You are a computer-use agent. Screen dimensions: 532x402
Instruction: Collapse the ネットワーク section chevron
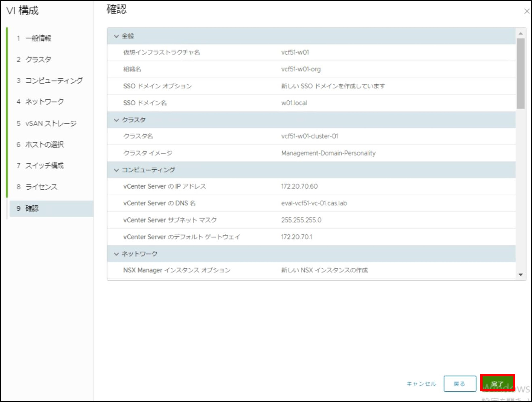coord(116,254)
